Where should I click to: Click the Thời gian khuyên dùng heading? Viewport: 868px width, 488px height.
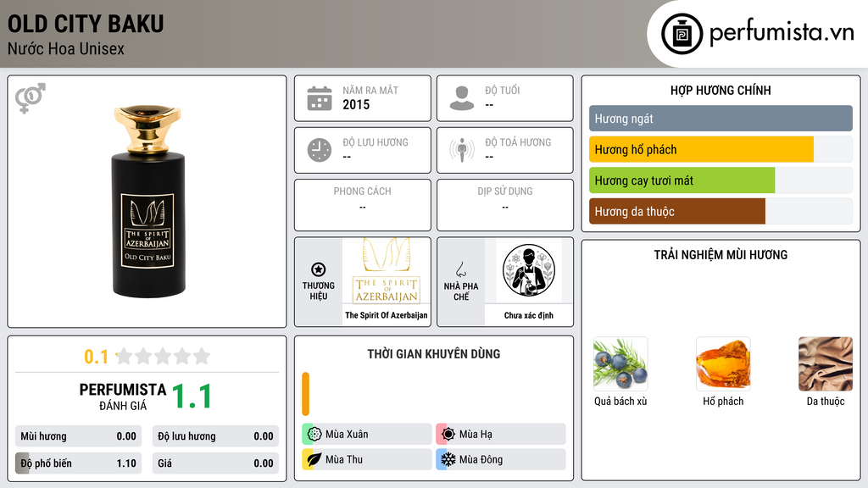pyautogui.click(x=434, y=354)
